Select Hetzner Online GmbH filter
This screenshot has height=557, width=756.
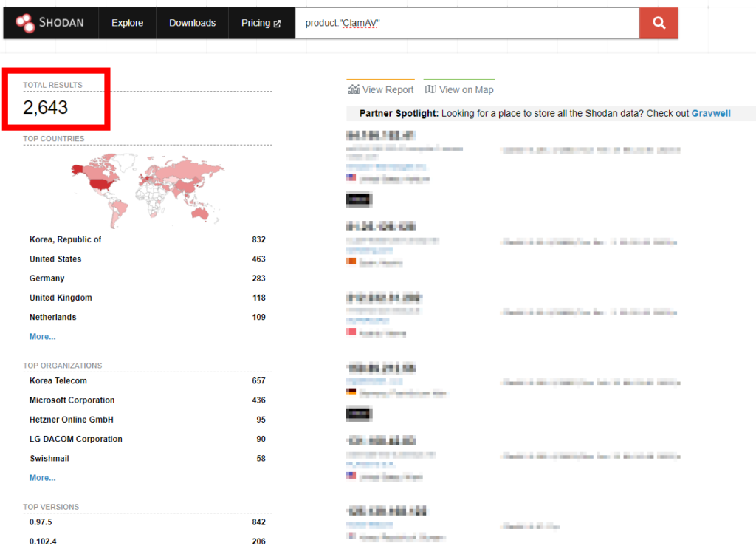pos(71,420)
